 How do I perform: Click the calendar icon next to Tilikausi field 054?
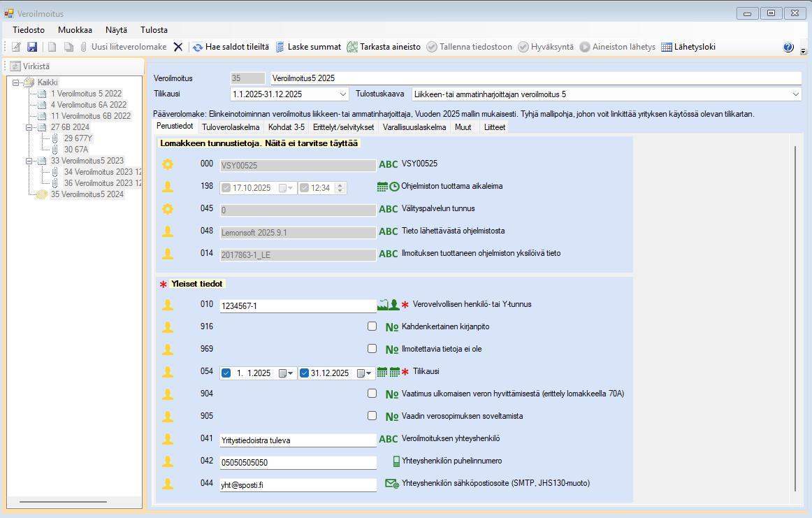pos(382,373)
